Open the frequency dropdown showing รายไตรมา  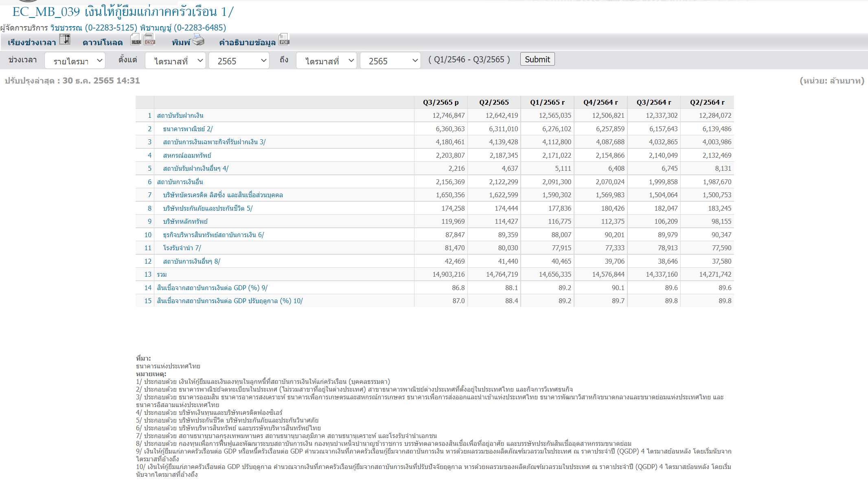coord(75,61)
